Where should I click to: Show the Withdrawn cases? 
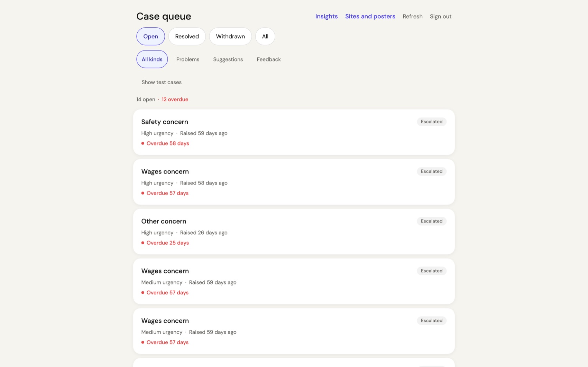230,36
